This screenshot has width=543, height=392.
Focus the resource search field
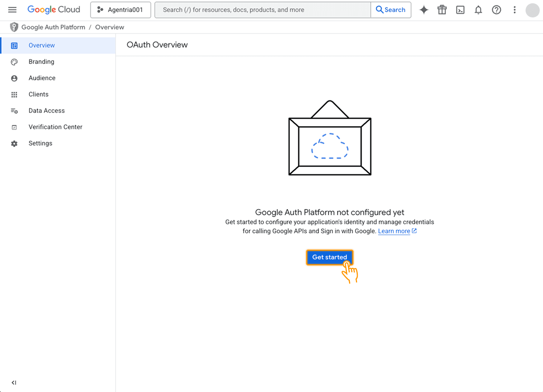coord(263,10)
